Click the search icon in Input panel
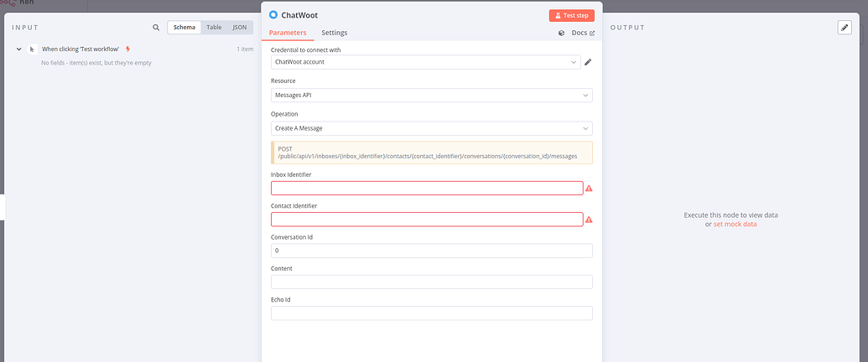The image size is (868, 362). 156,27
